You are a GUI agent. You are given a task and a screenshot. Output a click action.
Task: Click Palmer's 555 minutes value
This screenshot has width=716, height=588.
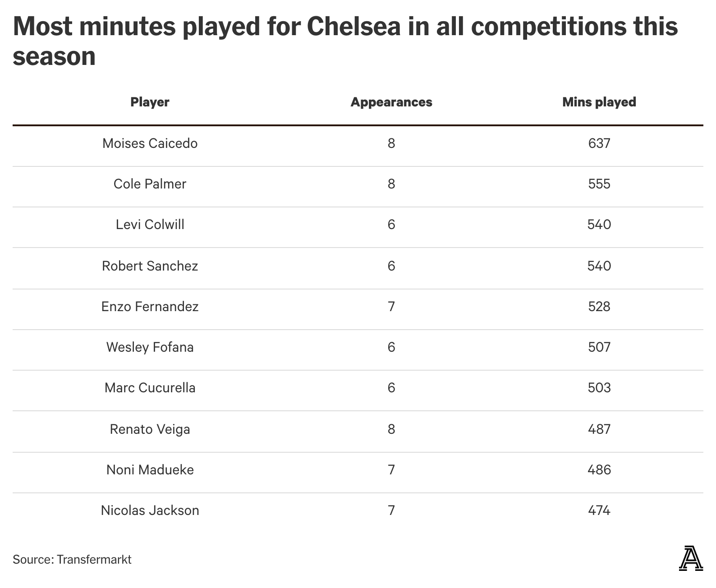point(599,184)
